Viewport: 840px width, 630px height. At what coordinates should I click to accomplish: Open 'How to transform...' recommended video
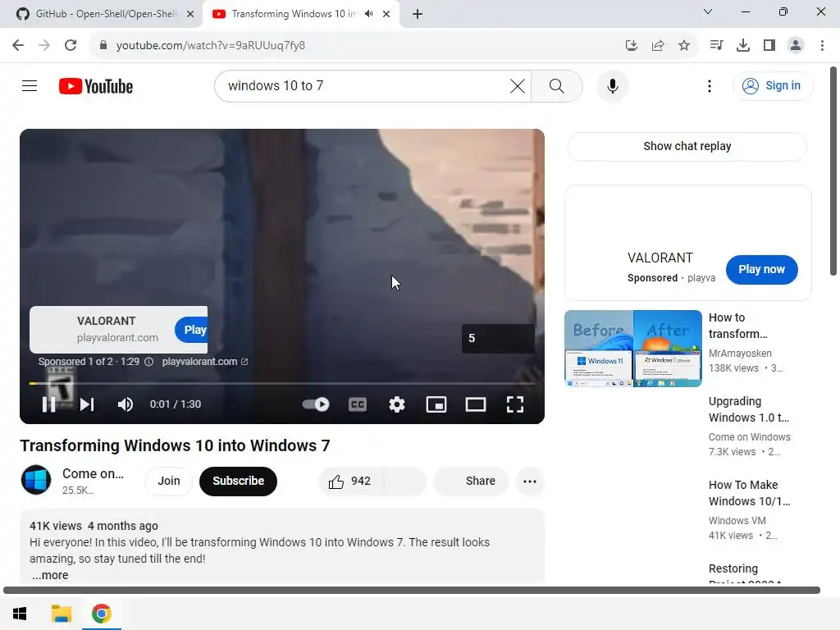pyautogui.click(x=738, y=326)
